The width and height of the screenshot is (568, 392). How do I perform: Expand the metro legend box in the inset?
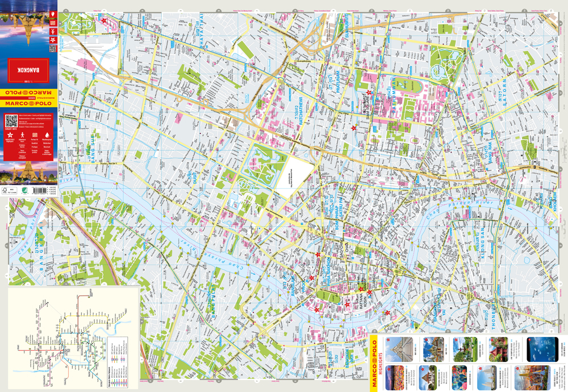(118, 361)
